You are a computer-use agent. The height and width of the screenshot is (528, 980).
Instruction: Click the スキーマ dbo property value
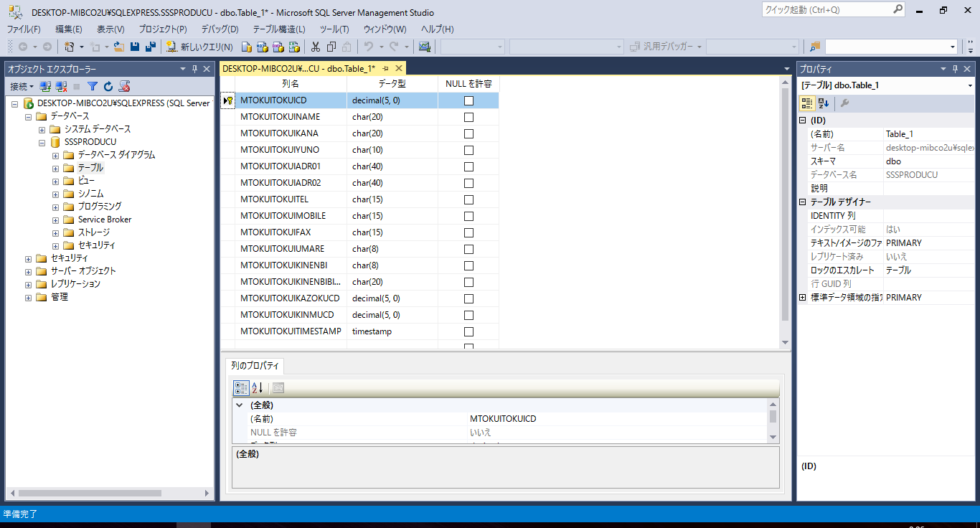pos(928,161)
